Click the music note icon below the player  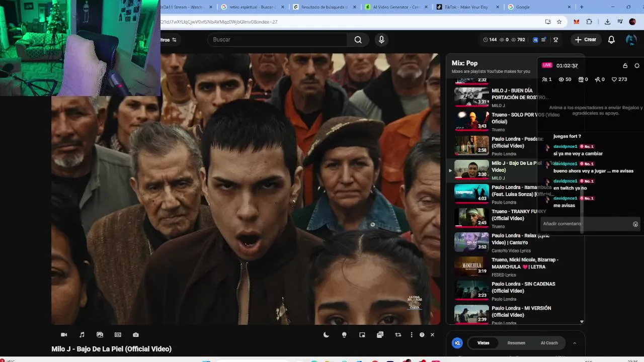pyautogui.click(x=82, y=335)
